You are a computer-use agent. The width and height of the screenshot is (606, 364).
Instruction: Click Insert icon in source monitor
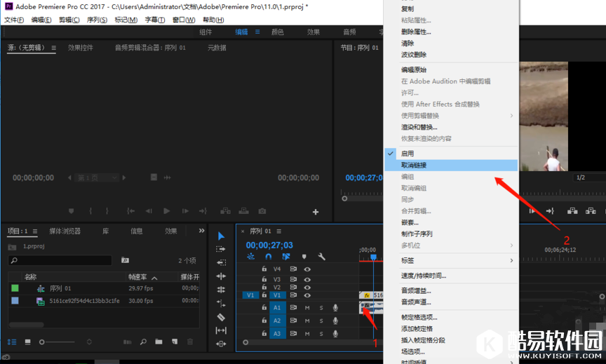(225, 211)
